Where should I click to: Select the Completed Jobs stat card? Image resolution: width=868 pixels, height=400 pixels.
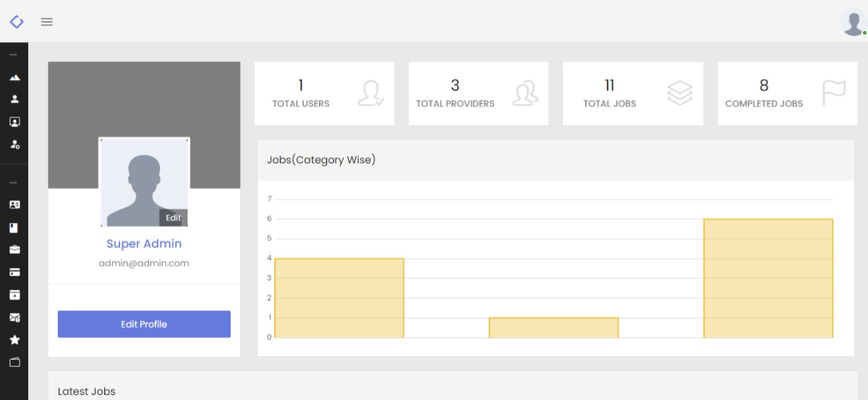(x=787, y=93)
